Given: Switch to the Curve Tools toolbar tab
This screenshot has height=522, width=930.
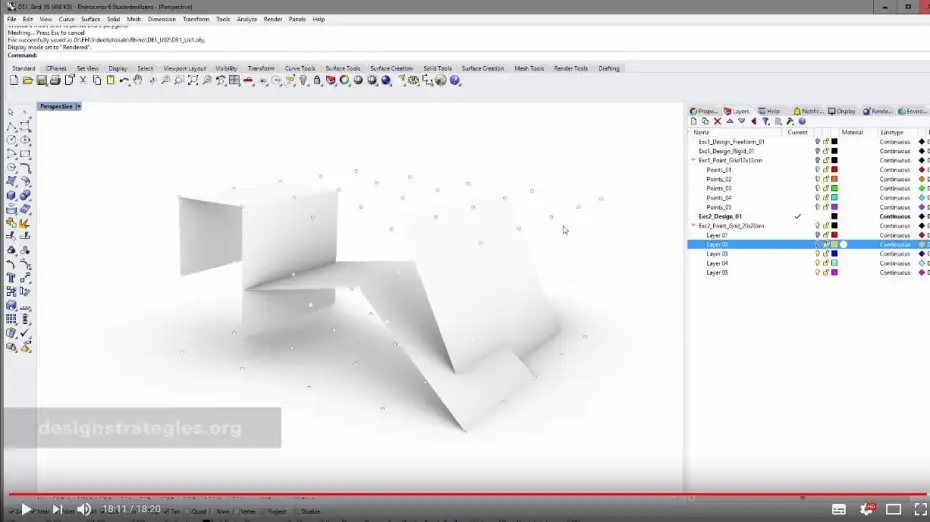Looking at the screenshot, I should [x=300, y=68].
